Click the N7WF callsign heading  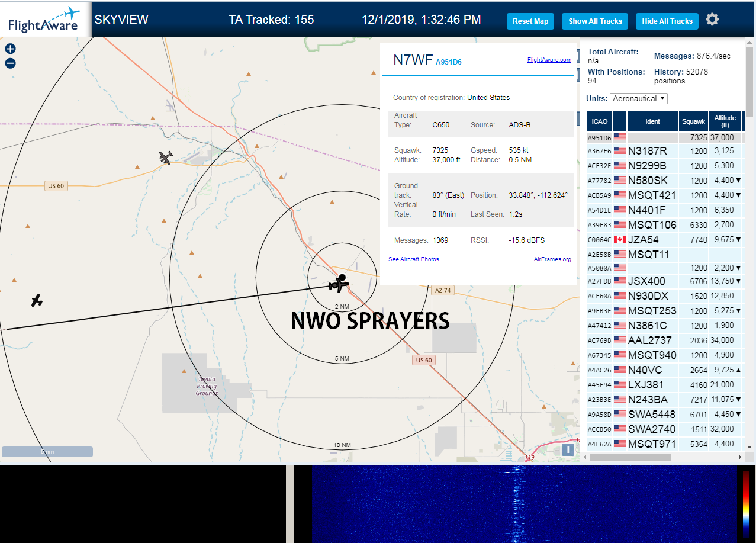coord(413,59)
